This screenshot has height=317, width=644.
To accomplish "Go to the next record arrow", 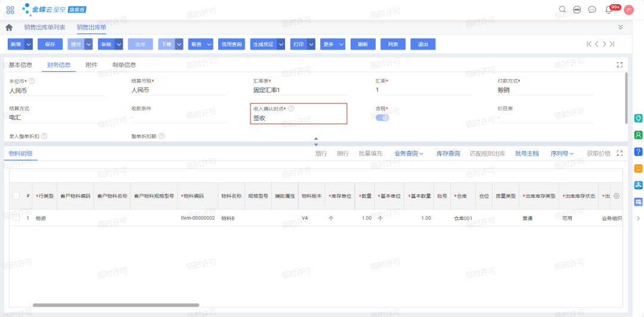I will tap(604, 44).
